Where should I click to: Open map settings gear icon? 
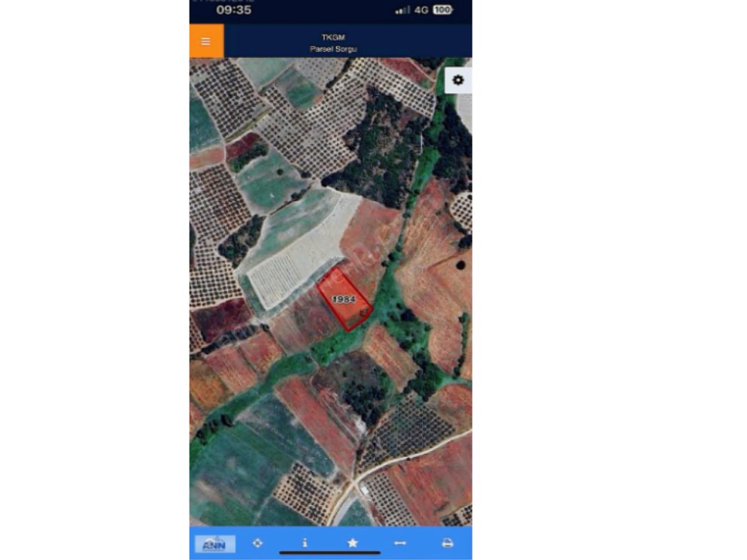point(458,80)
